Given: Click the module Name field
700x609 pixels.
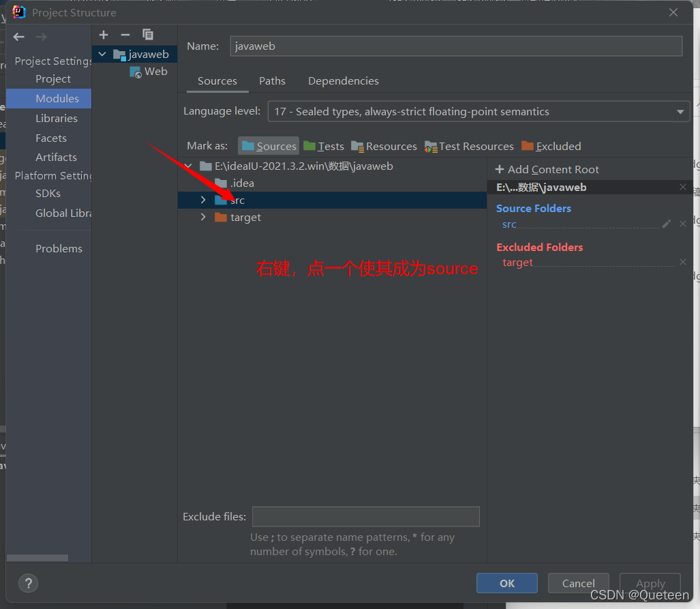Looking at the screenshot, I should point(456,46).
